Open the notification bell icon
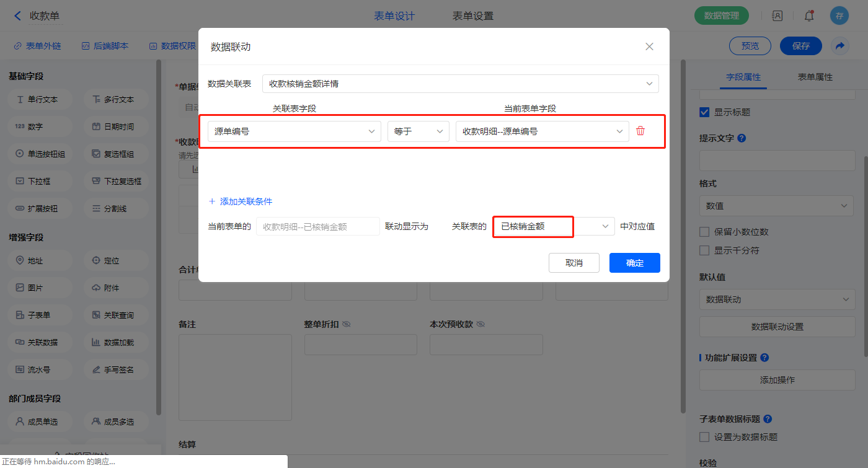This screenshot has width=868, height=468. coord(808,16)
